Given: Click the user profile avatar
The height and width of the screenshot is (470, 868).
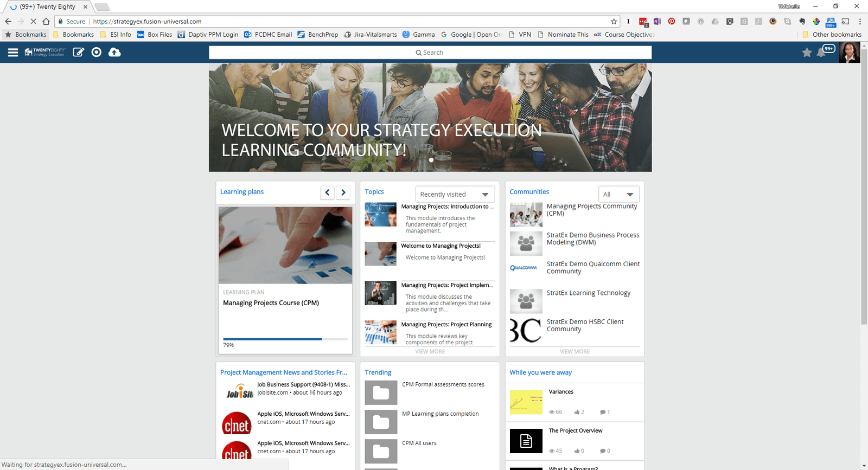Looking at the screenshot, I should pos(848,53).
